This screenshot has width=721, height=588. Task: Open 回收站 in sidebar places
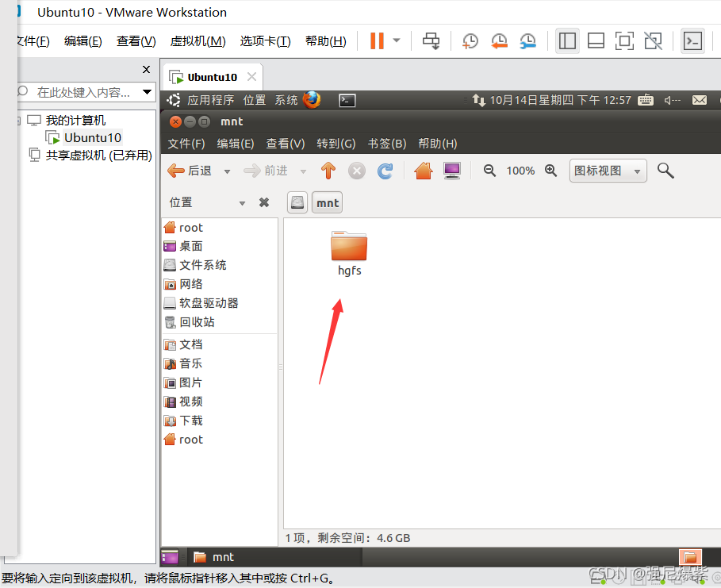click(x=190, y=322)
